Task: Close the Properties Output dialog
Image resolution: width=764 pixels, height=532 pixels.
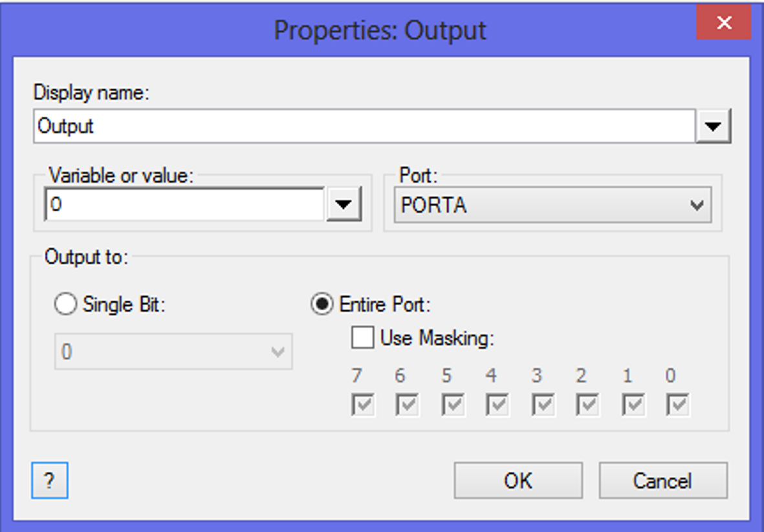Action: tap(724, 24)
